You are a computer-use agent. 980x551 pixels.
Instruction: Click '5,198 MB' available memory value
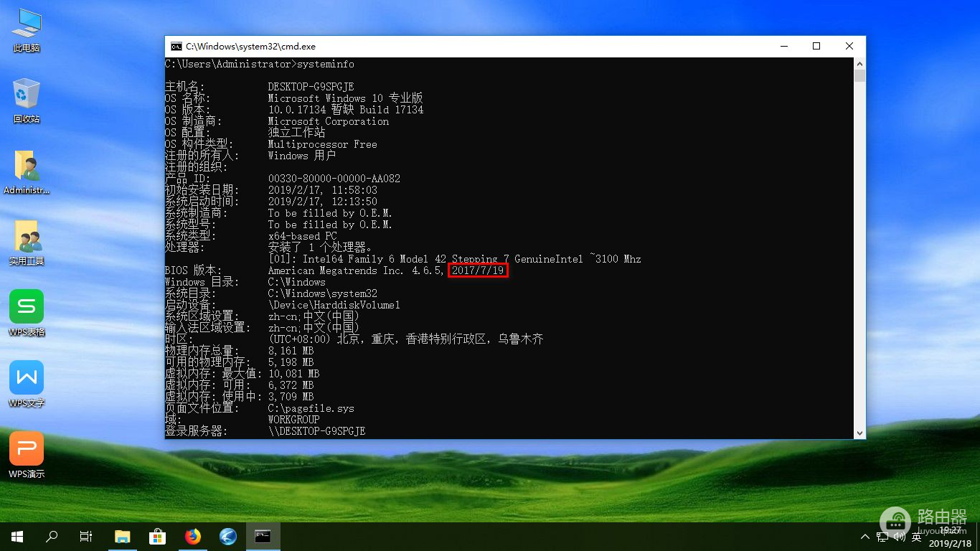(x=291, y=362)
